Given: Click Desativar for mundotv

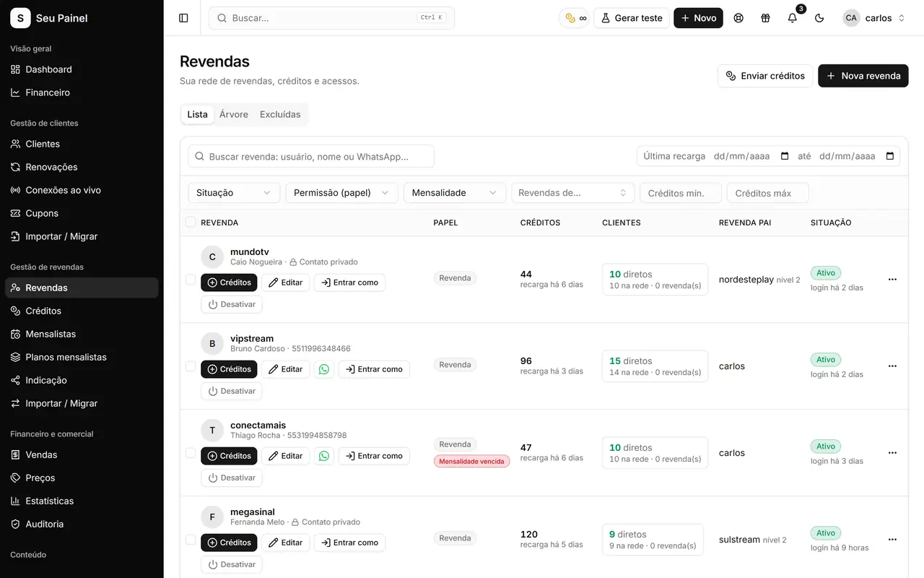Looking at the screenshot, I should [x=231, y=304].
